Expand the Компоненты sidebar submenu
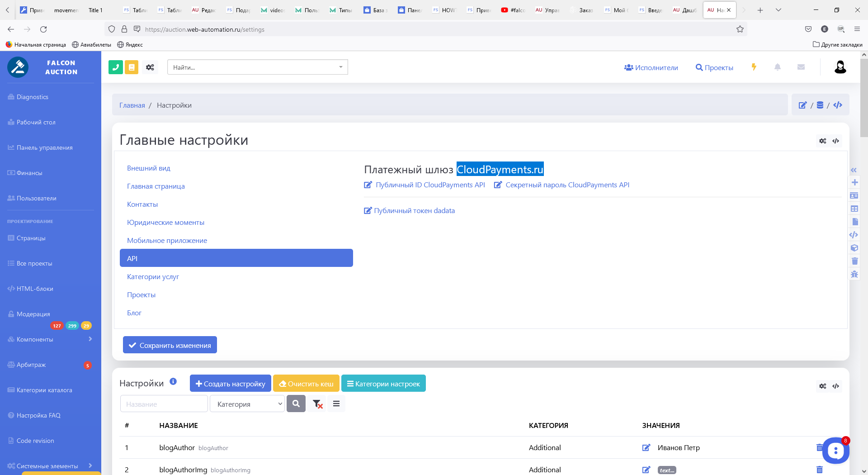Viewport: 868px width, 475px height. point(90,339)
